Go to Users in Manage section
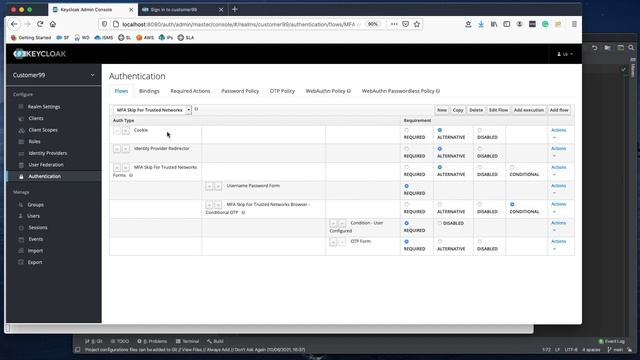640x360 pixels. [33, 216]
